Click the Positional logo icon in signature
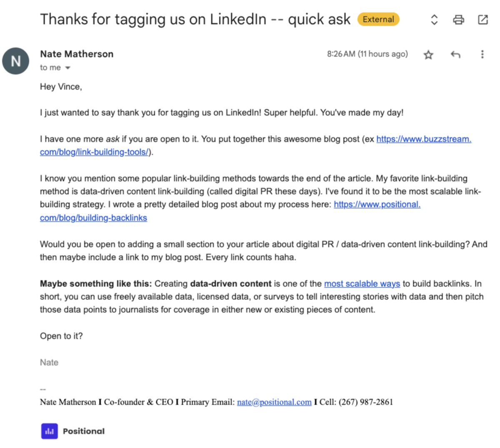The image size is (500, 448). (x=49, y=431)
